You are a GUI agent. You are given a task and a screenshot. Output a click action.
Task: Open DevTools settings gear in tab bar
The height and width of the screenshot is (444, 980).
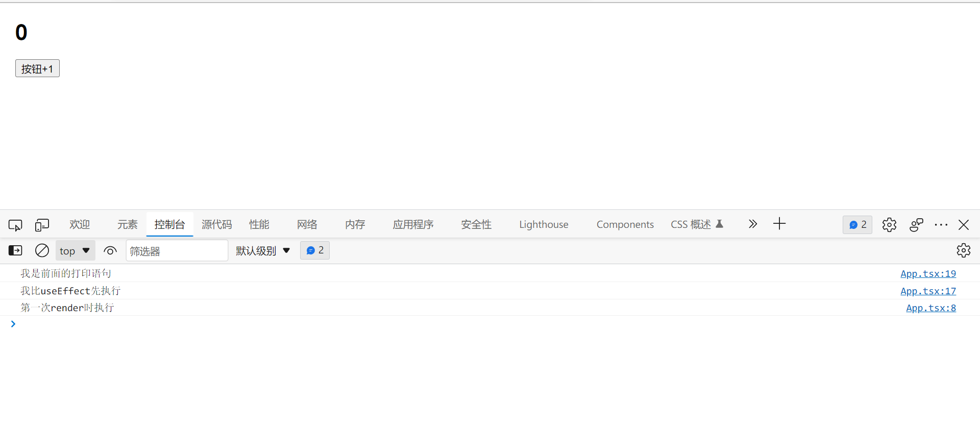tap(889, 225)
